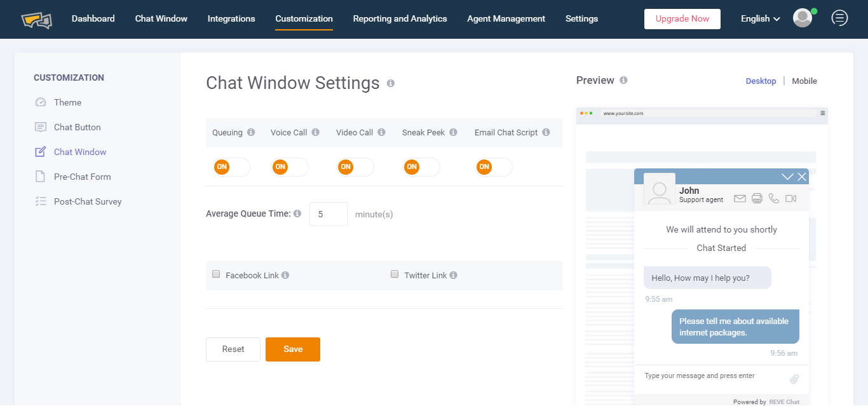Select the Customization menu tab
Viewport: 868px width, 406px height.
[x=304, y=18]
